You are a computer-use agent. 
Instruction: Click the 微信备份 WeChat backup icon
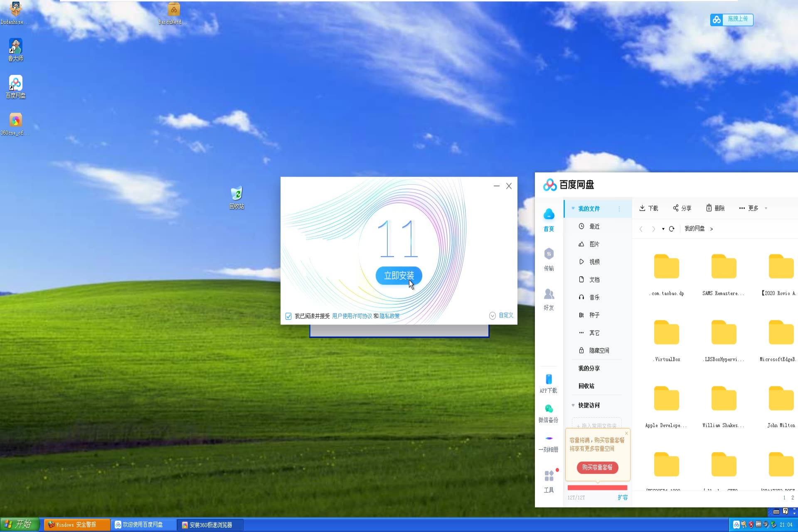[x=549, y=414]
